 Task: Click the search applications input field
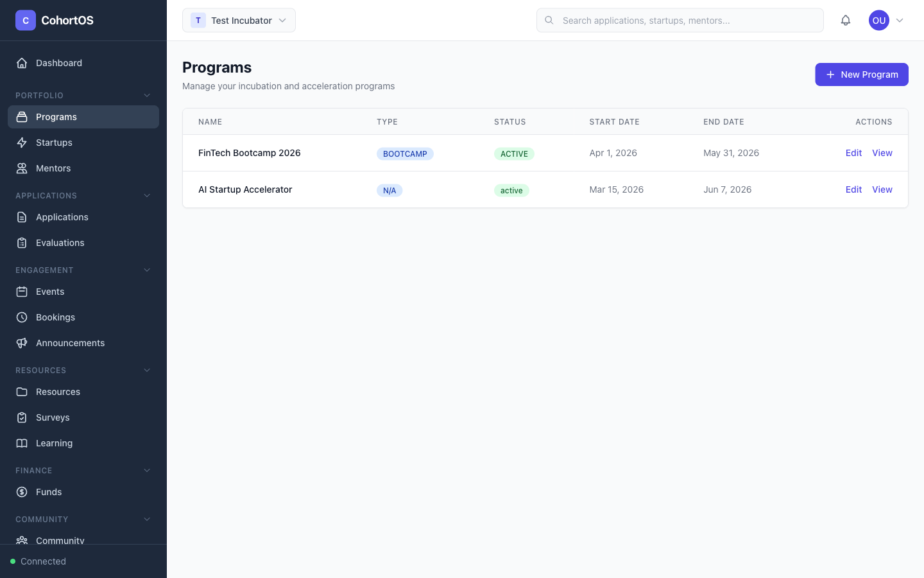pyautogui.click(x=680, y=20)
